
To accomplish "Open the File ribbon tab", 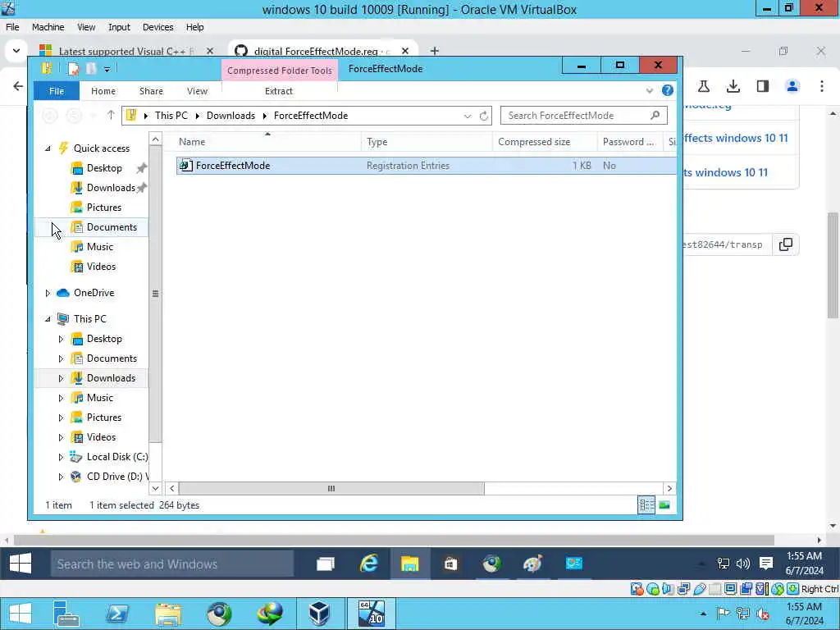I will tap(57, 91).
